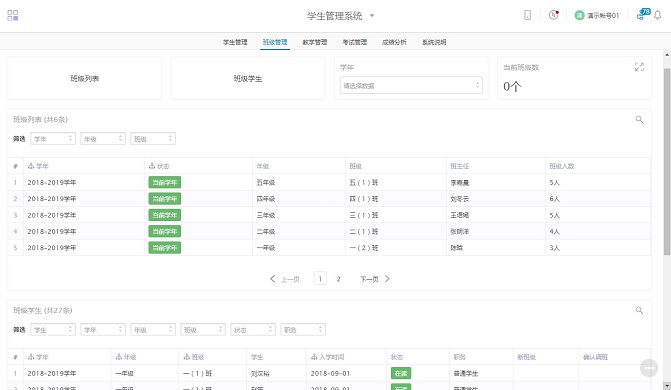Open the 学生管理系统 title dropdown arrow
The height and width of the screenshot is (390, 671).
pyautogui.click(x=372, y=15)
